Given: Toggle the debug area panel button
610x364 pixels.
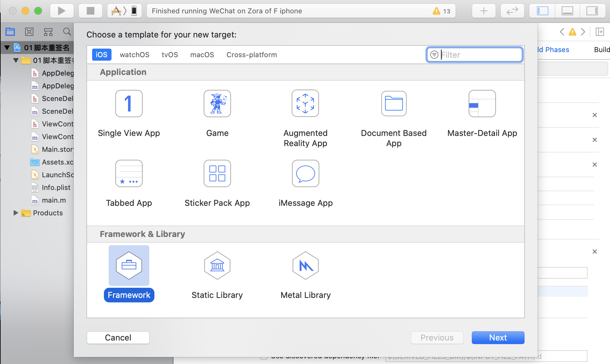Looking at the screenshot, I should (x=567, y=11).
